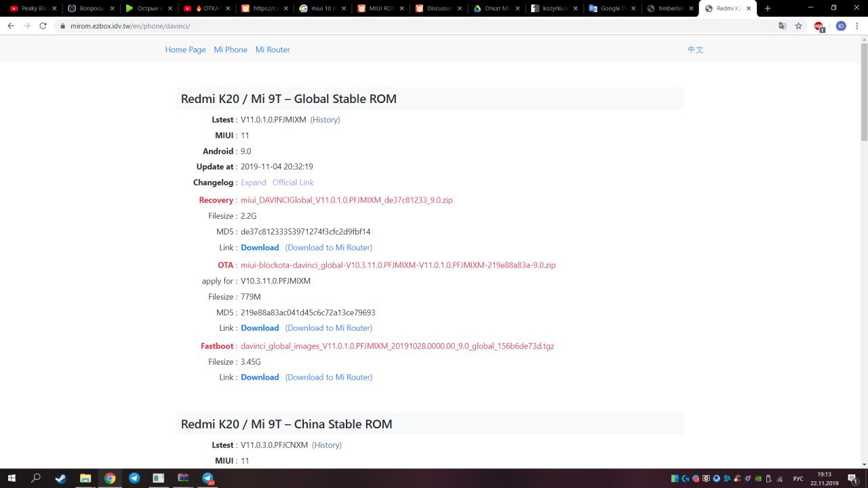Open the Windows notification center
868x488 pixels.
[852, 479]
